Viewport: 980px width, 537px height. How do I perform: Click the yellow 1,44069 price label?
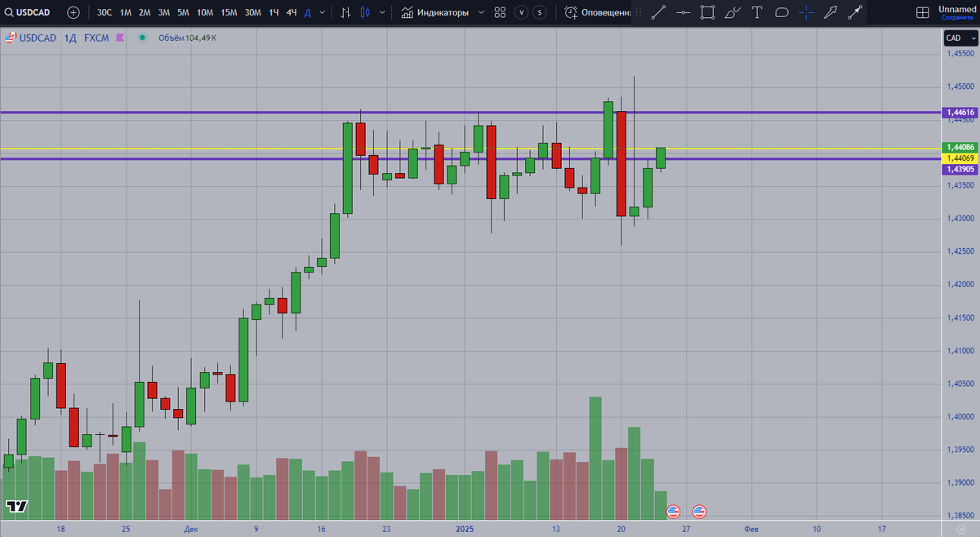pyautogui.click(x=959, y=158)
